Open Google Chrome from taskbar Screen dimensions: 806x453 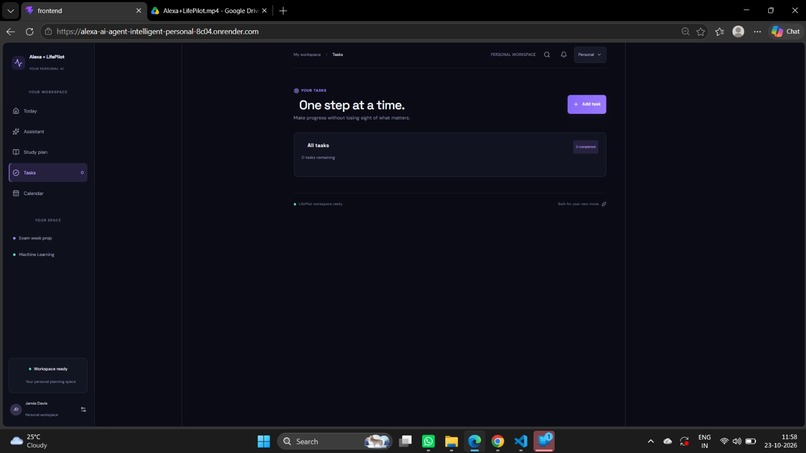point(498,441)
